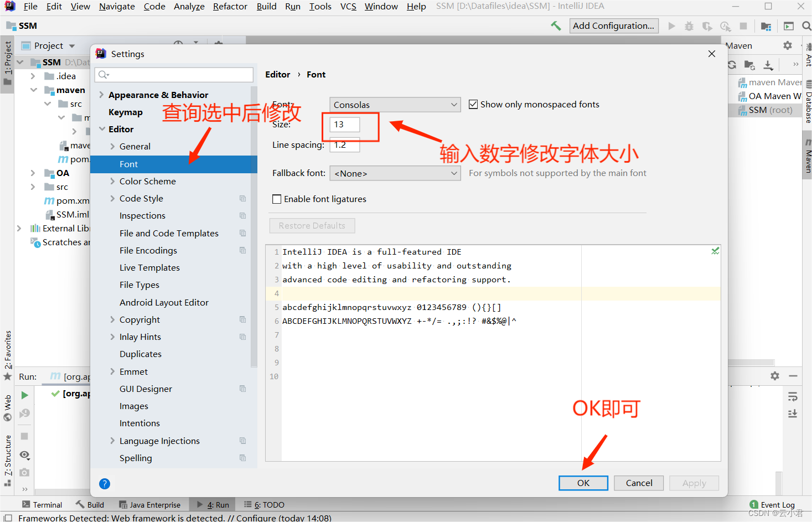This screenshot has height=522, width=812.
Task: Click the green checkmark in preview editor
Action: 715,251
